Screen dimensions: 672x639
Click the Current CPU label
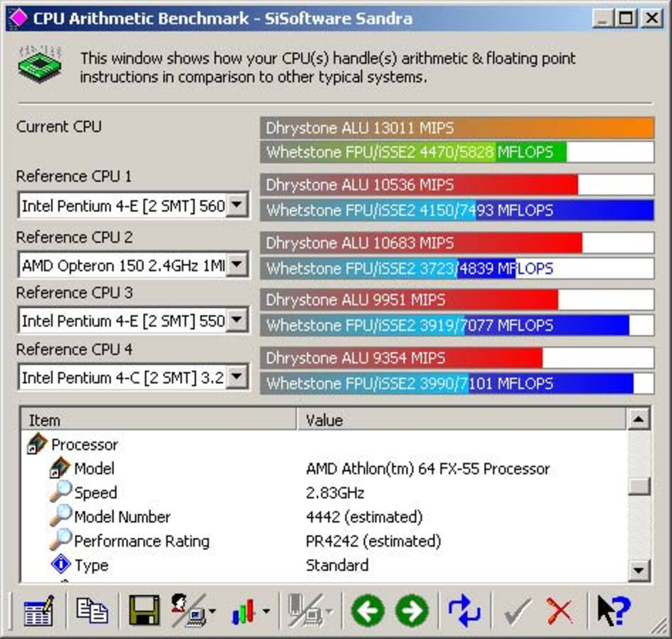tap(59, 126)
